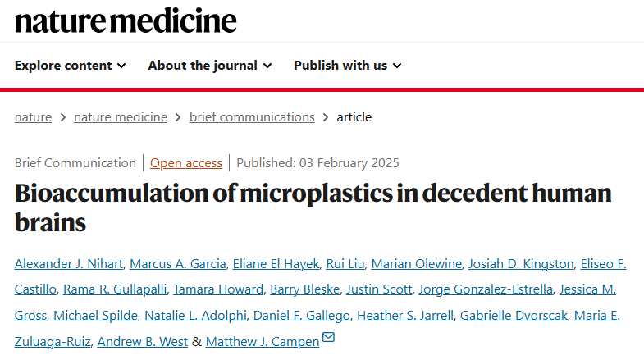The height and width of the screenshot is (360, 644).
Task: Open Natalie L. Adolphi author details
Action: tap(195, 315)
